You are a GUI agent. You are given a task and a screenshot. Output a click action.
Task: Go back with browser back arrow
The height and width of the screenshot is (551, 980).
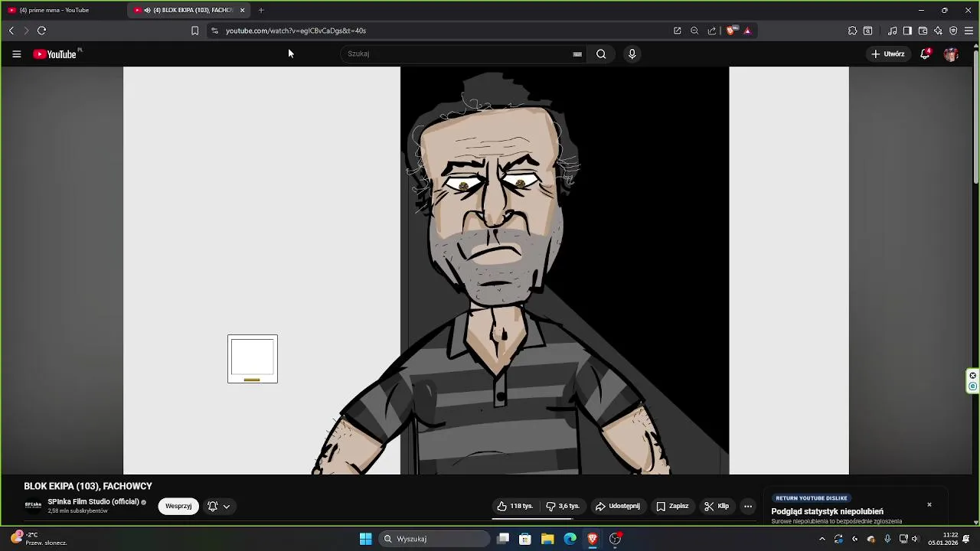(x=11, y=31)
